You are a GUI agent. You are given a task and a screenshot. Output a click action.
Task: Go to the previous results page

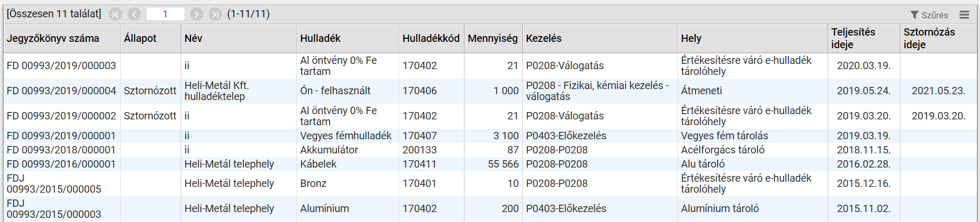pyautogui.click(x=134, y=14)
